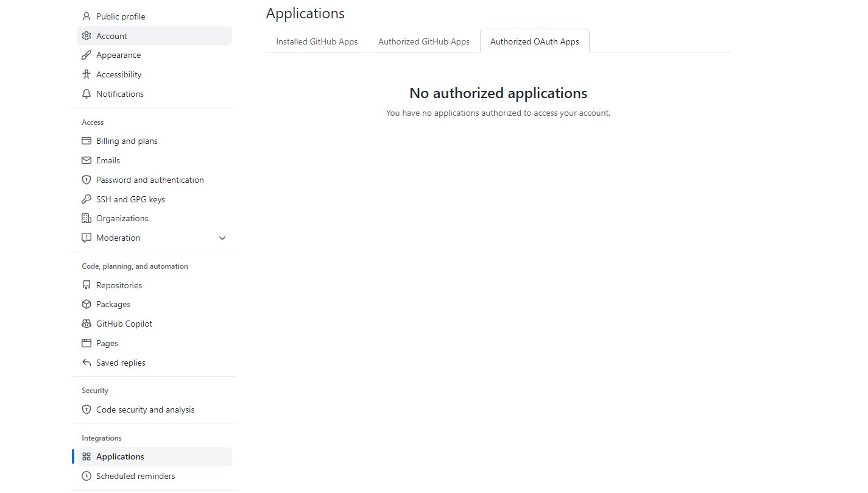The height and width of the screenshot is (493, 868).
Task: Open Code security and analysis settings
Action: pos(145,409)
